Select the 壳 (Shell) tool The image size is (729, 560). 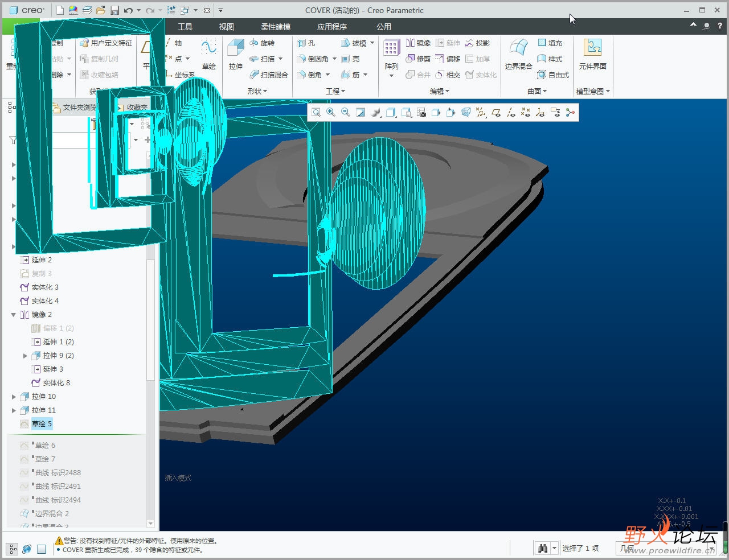point(350,59)
